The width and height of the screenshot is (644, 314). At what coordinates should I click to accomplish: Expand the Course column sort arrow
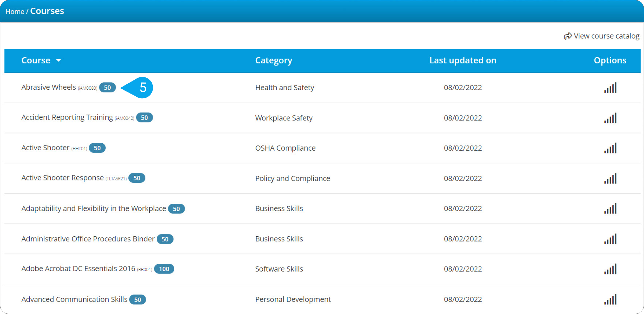click(58, 60)
